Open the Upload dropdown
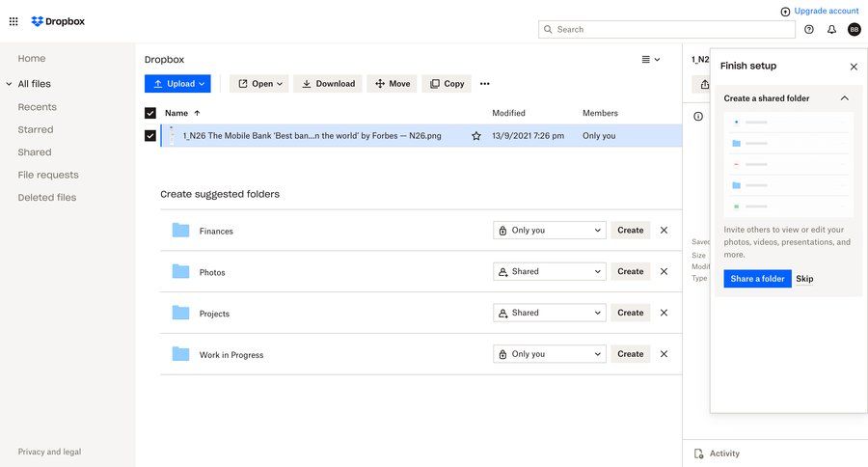This screenshot has width=868, height=467. click(x=177, y=84)
